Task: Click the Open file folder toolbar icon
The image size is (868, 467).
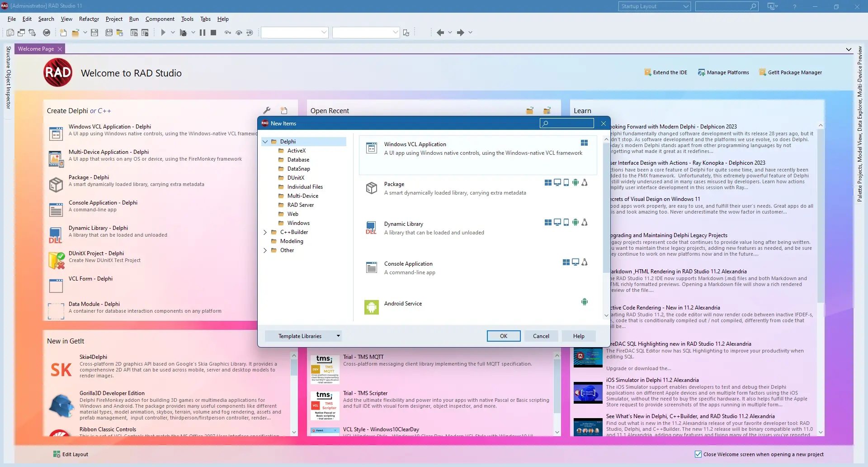Action: point(75,33)
